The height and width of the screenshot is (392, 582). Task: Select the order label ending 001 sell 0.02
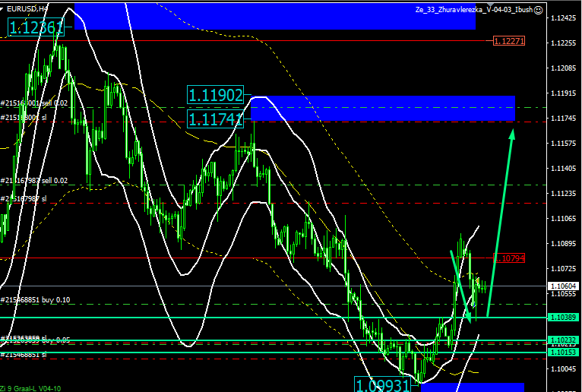pyautogui.click(x=34, y=103)
